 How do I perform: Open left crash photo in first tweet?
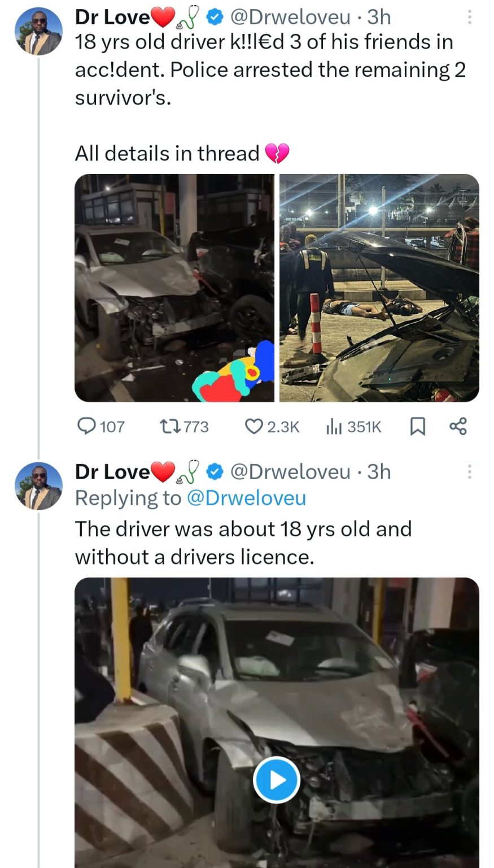click(174, 288)
